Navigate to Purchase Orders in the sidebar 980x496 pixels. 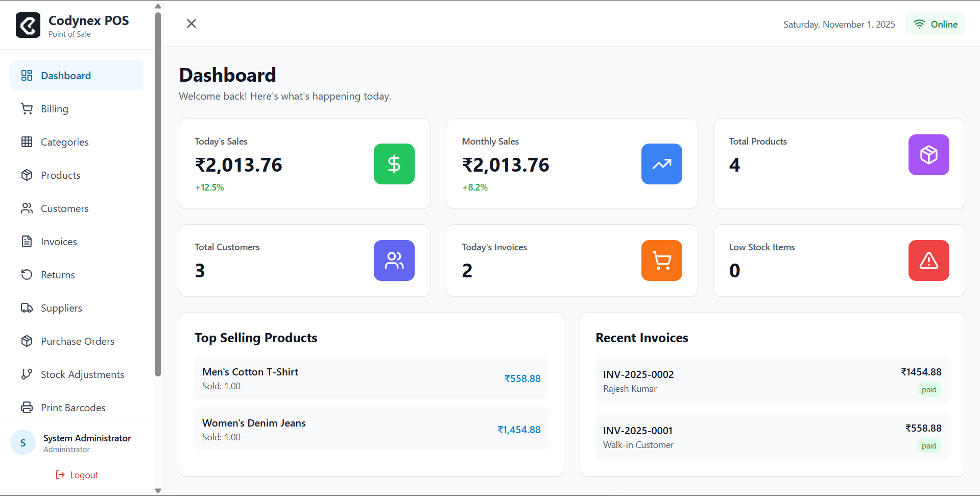[78, 341]
